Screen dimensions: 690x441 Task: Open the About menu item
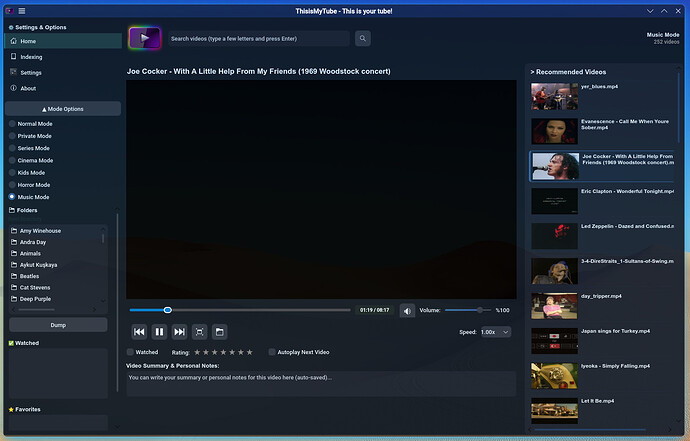63,88
